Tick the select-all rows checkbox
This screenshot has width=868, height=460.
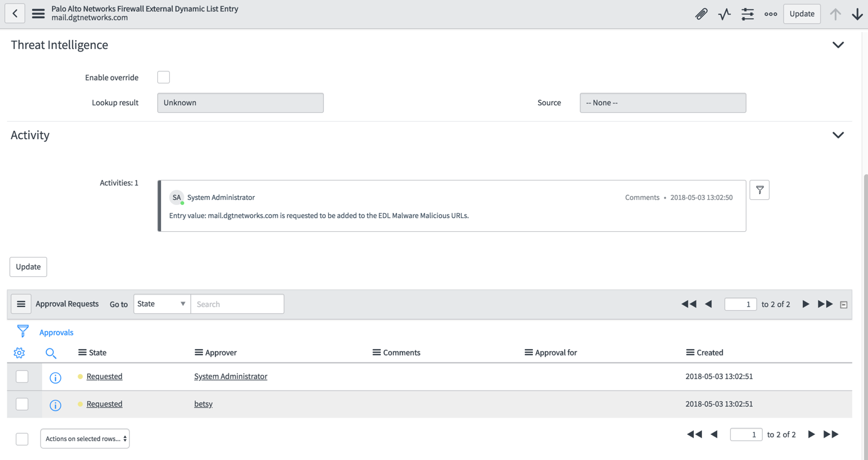point(22,439)
